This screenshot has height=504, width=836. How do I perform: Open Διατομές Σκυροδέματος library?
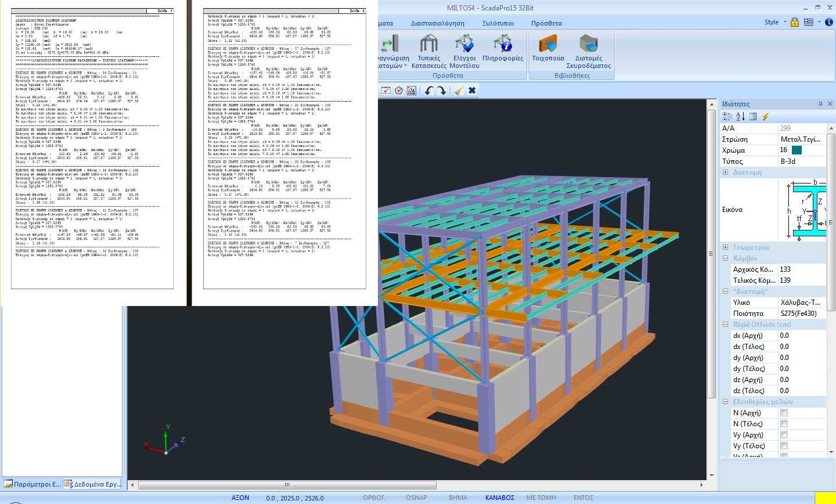pyautogui.click(x=588, y=51)
